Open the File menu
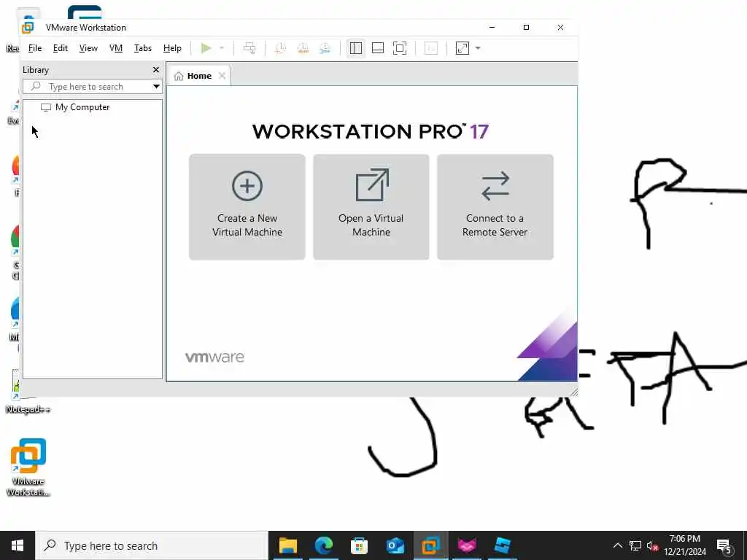 pos(35,48)
